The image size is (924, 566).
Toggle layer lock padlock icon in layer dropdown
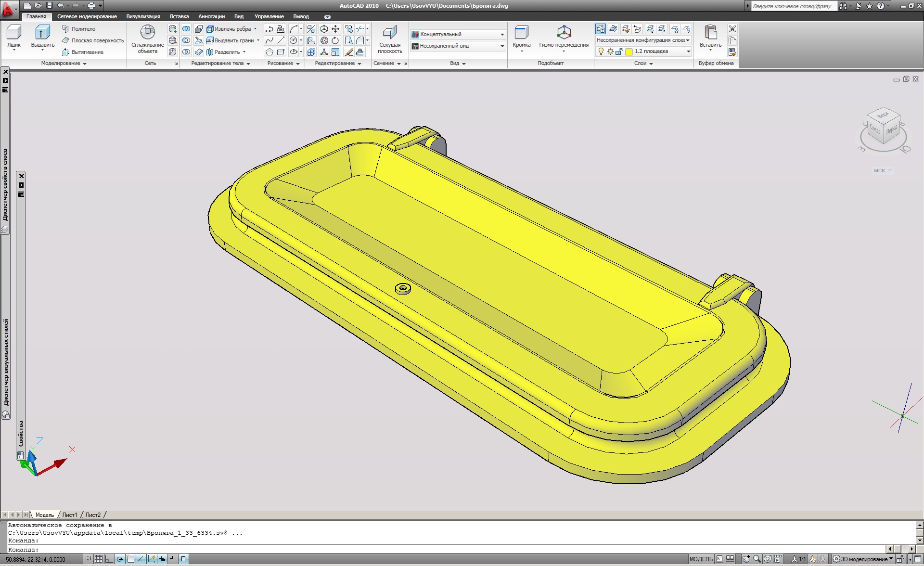(x=619, y=51)
